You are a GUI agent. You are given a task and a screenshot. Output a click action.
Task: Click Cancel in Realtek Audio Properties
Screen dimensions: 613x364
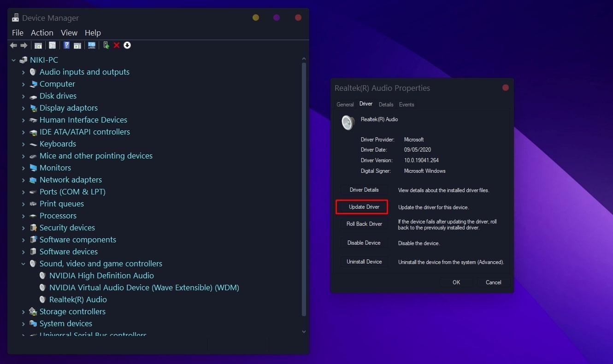(x=493, y=282)
